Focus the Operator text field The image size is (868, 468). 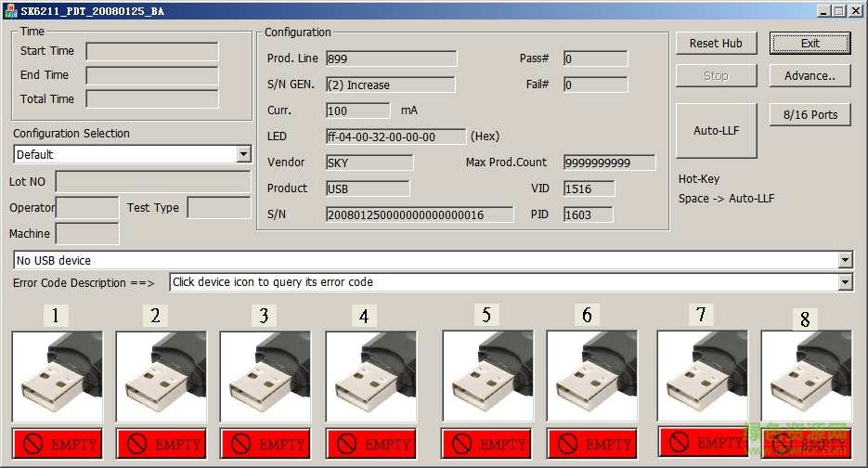pyautogui.click(x=88, y=208)
